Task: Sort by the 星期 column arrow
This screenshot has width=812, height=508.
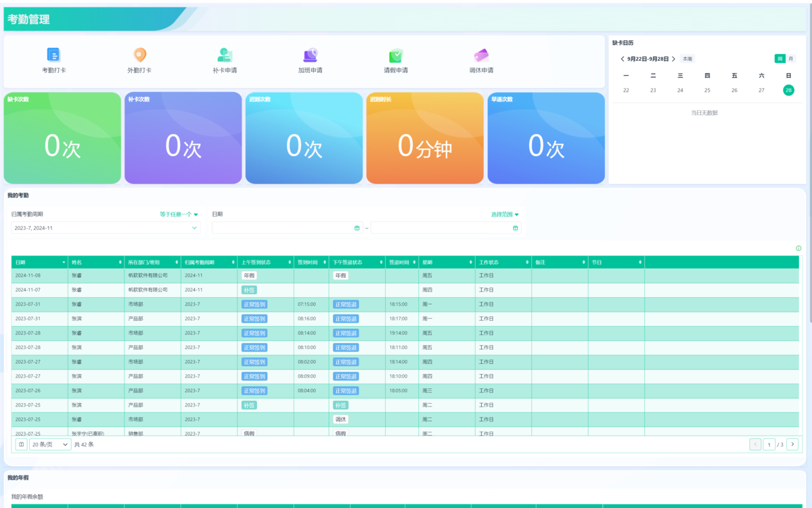Action: (x=471, y=262)
